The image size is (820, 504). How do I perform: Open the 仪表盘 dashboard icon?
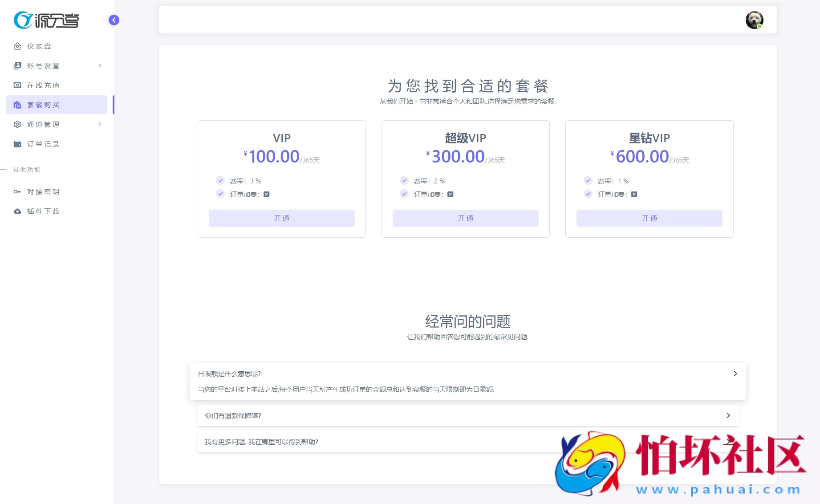(x=17, y=46)
